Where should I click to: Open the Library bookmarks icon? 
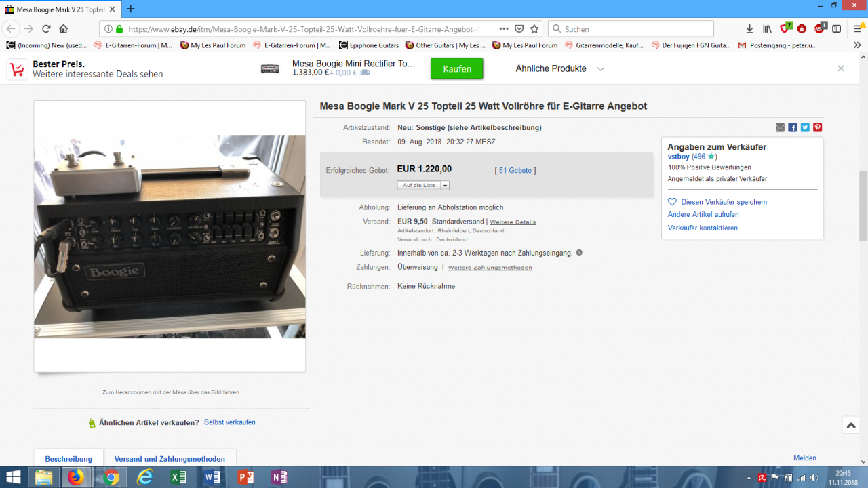pyautogui.click(x=767, y=29)
